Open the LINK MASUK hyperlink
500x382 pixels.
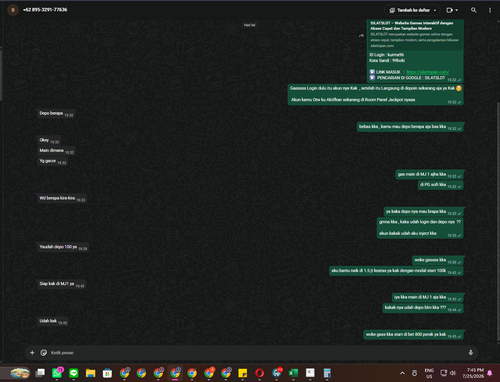click(427, 72)
